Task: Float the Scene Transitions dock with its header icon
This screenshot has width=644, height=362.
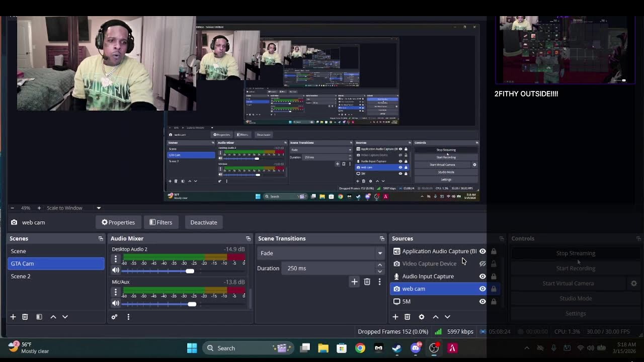Action: (x=382, y=238)
